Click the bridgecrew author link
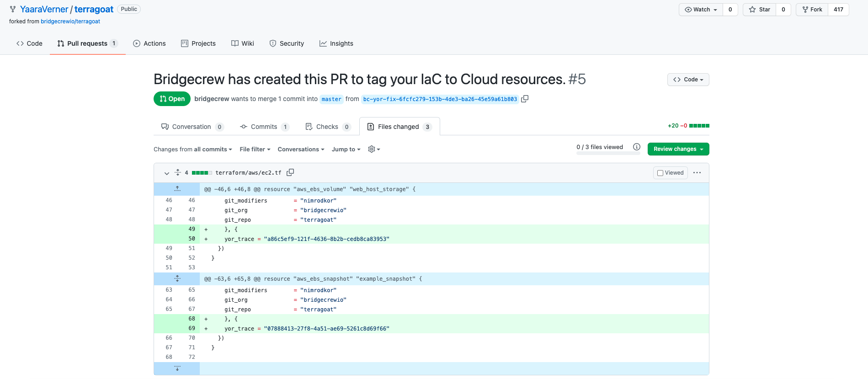The height and width of the screenshot is (379, 868). point(212,99)
